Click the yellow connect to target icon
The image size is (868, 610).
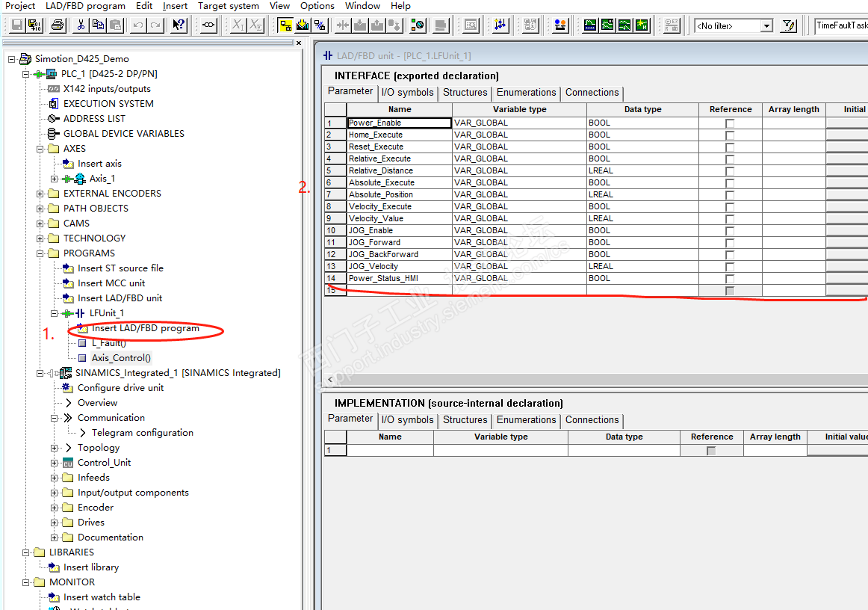coord(285,25)
